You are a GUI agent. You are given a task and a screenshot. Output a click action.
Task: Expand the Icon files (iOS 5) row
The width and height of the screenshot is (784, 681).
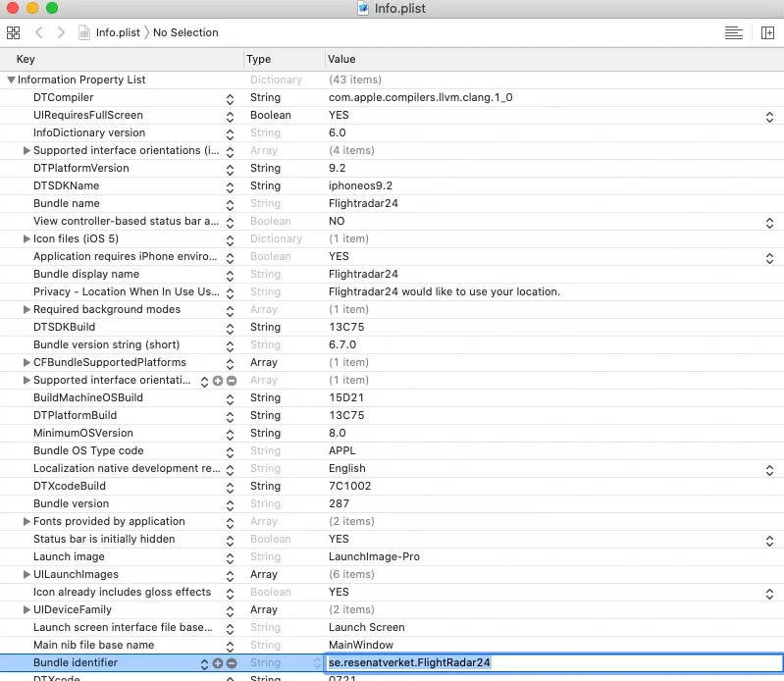tap(27, 239)
